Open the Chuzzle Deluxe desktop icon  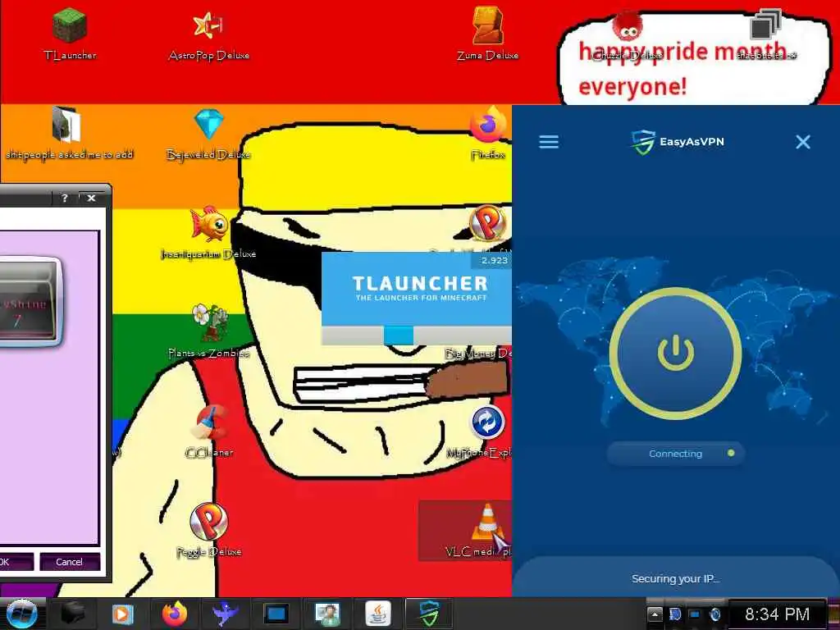[628, 34]
